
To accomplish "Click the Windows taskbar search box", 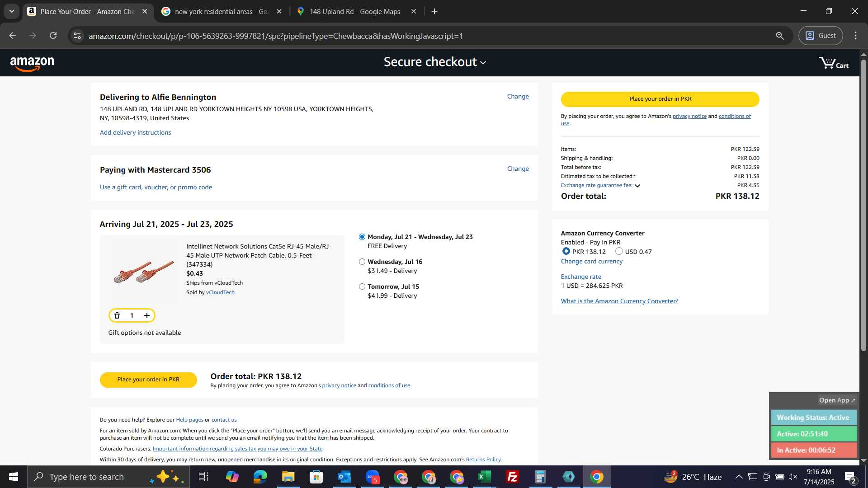I will (x=108, y=477).
